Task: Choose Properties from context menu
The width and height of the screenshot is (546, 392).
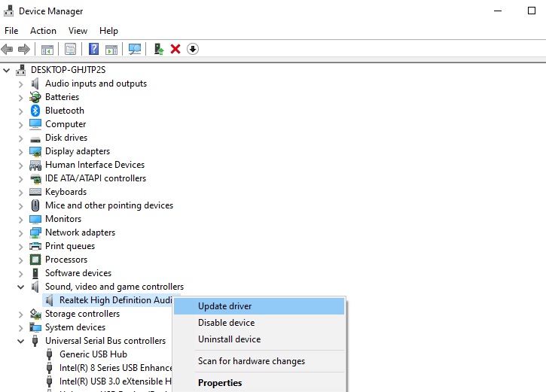Action: (259, 383)
